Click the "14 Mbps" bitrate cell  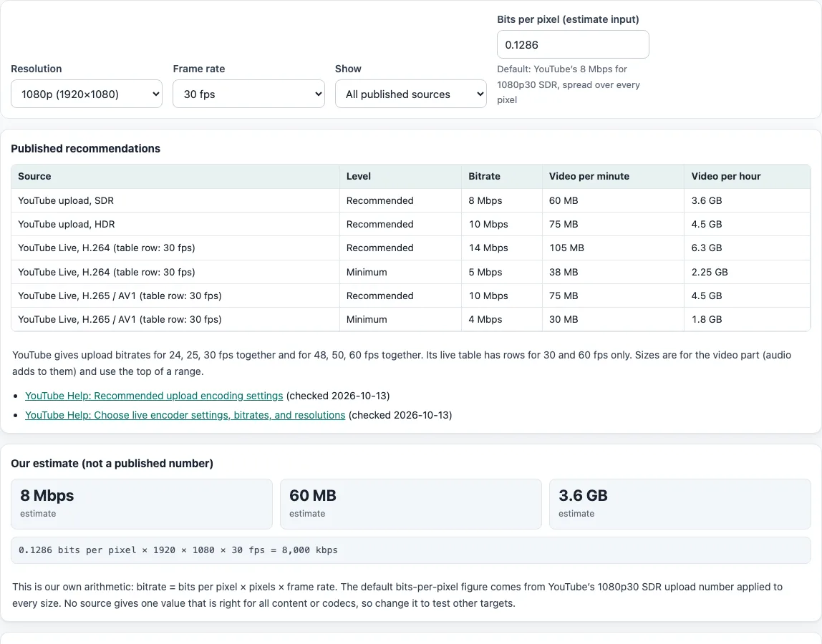[x=502, y=248]
